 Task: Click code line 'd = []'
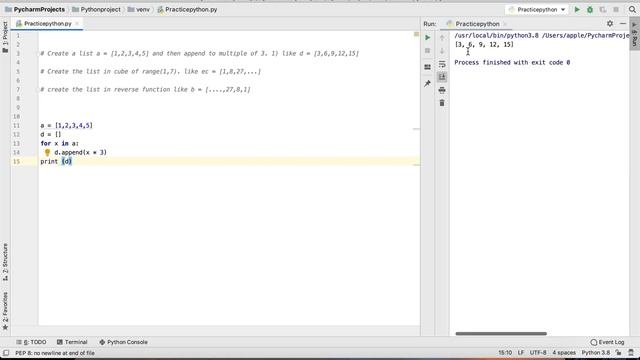click(51, 134)
